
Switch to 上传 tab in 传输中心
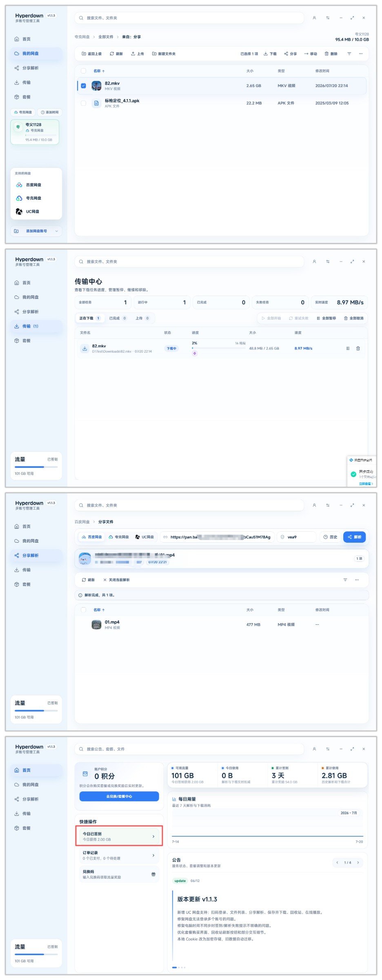(142, 318)
